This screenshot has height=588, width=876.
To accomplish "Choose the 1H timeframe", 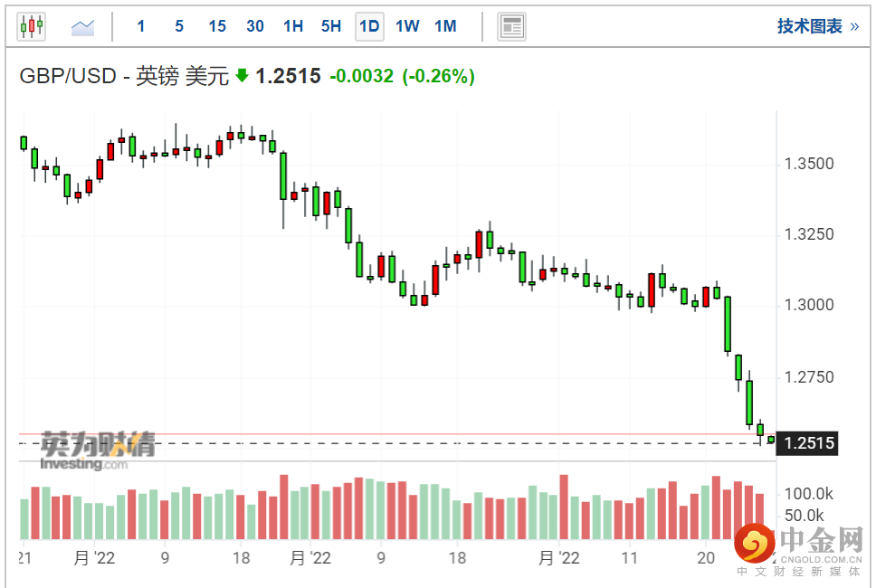I will (x=293, y=26).
